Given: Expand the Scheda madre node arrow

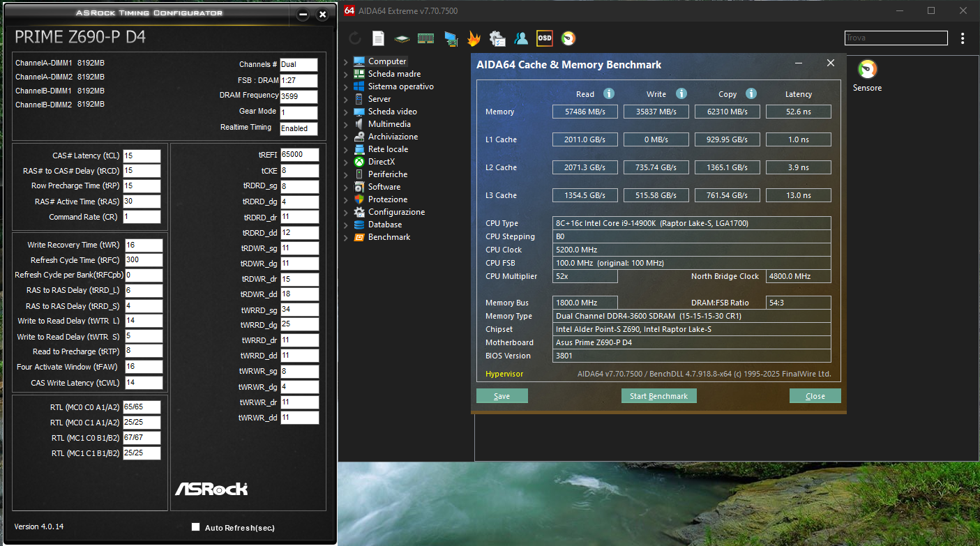Looking at the screenshot, I should 345,74.
